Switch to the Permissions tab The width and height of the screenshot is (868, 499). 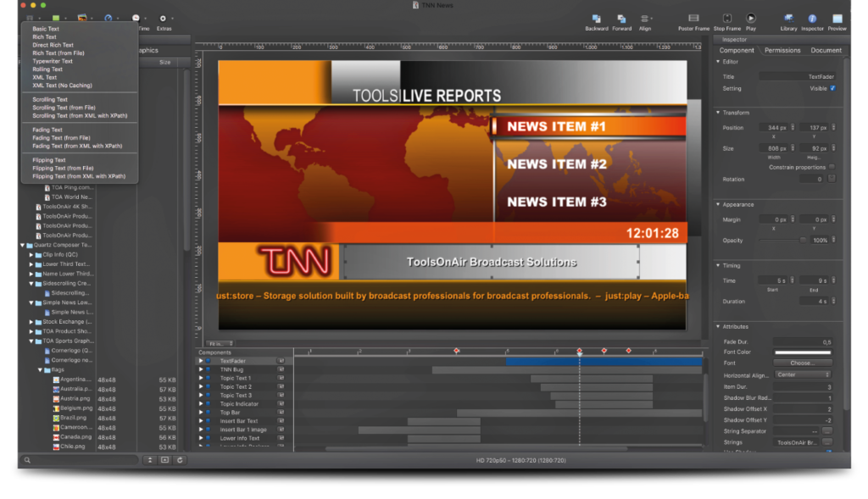pyautogui.click(x=782, y=50)
